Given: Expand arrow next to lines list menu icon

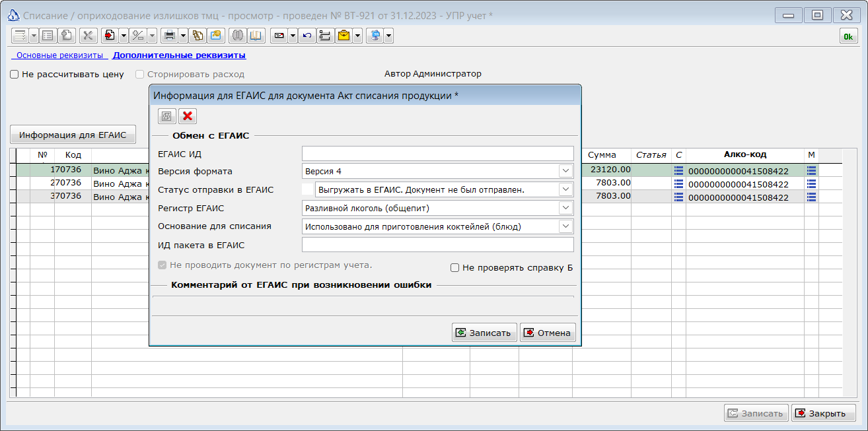Looking at the screenshot, I should click(34, 36).
